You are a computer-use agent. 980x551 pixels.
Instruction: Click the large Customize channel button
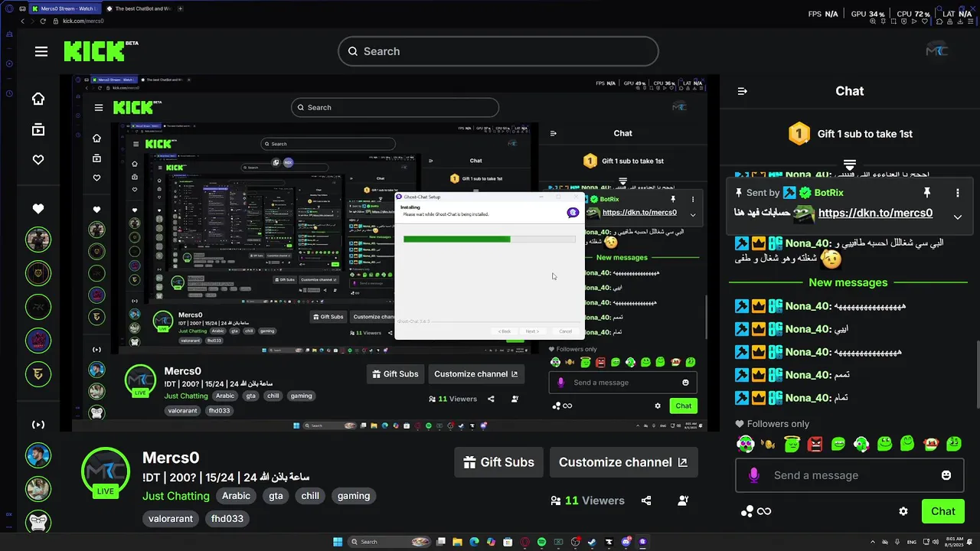tap(623, 462)
